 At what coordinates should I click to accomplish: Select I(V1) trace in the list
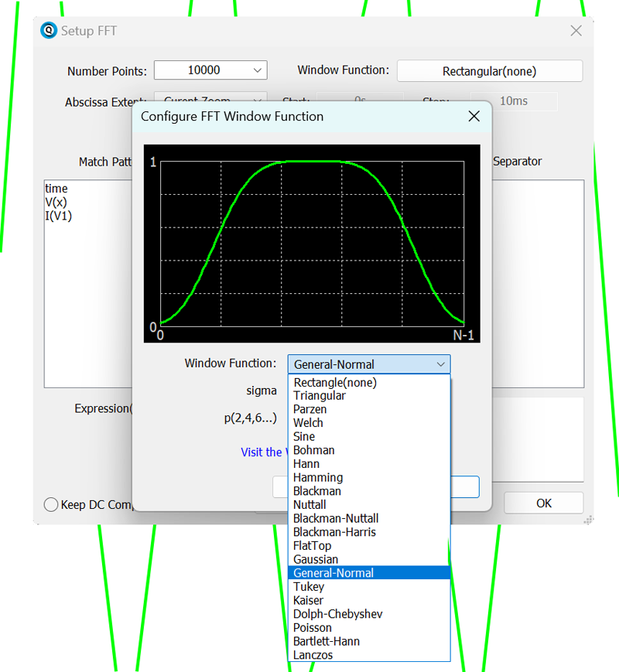tap(58, 216)
